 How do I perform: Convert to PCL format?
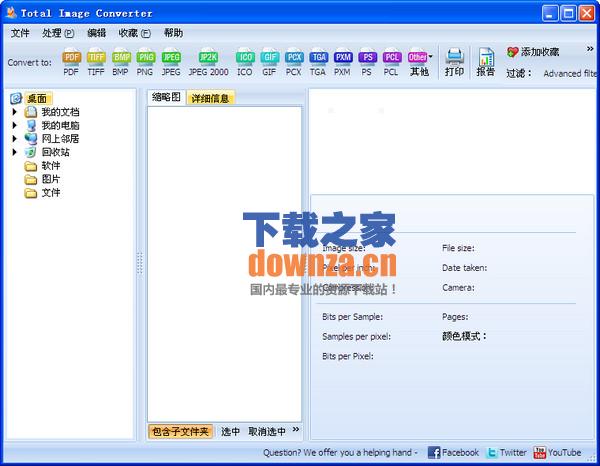(391, 63)
